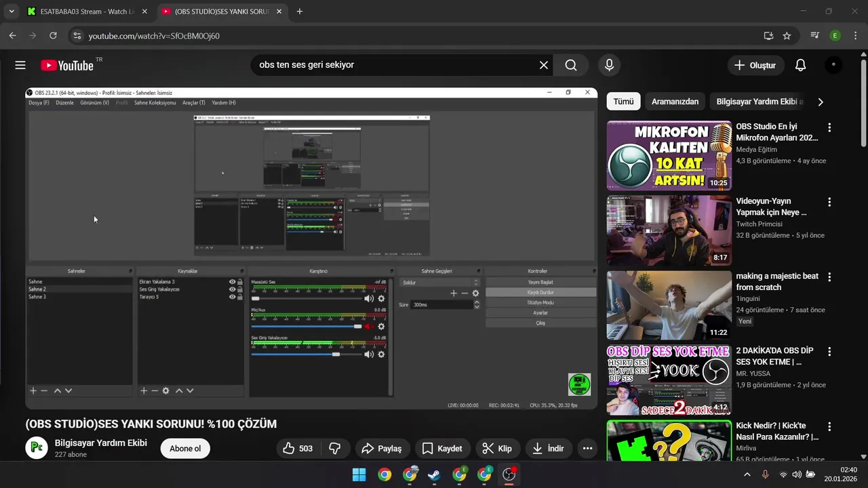The image size is (868, 488).
Task: Open OBS Studio En İyi Mikrofon Ayarları title
Action: tap(777, 132)
